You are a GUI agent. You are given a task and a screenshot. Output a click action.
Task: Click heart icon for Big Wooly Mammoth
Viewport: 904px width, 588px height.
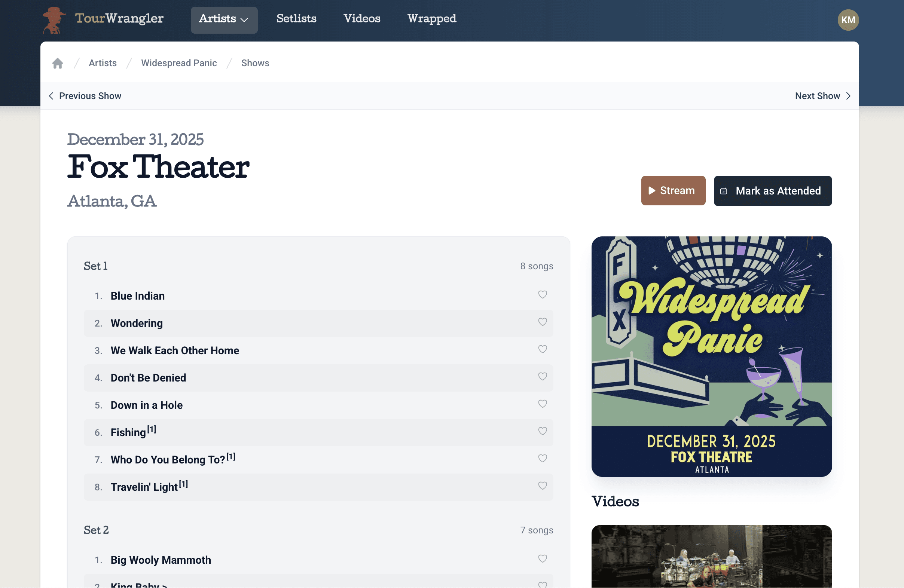tap(543, 559)
